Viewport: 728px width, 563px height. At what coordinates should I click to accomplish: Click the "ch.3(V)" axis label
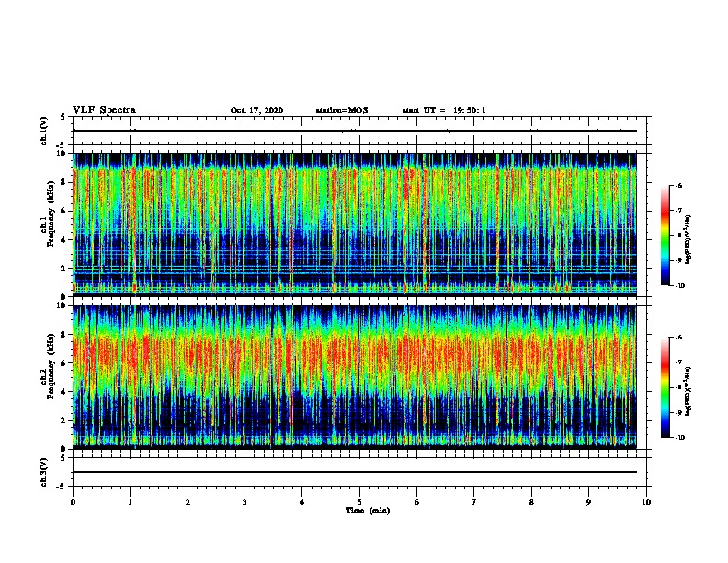click(x=44, y=472)
